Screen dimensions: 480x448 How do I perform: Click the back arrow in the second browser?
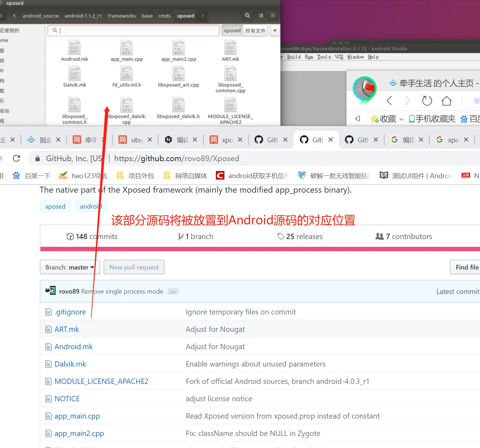coord(389,101)
